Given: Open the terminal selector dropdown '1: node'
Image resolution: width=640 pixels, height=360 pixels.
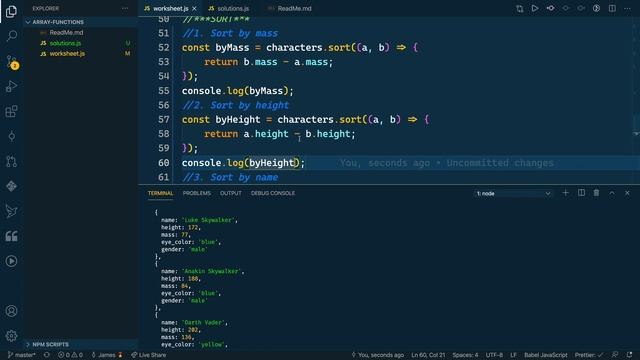Looking at the screenshot, I should (x=513, y=193).
